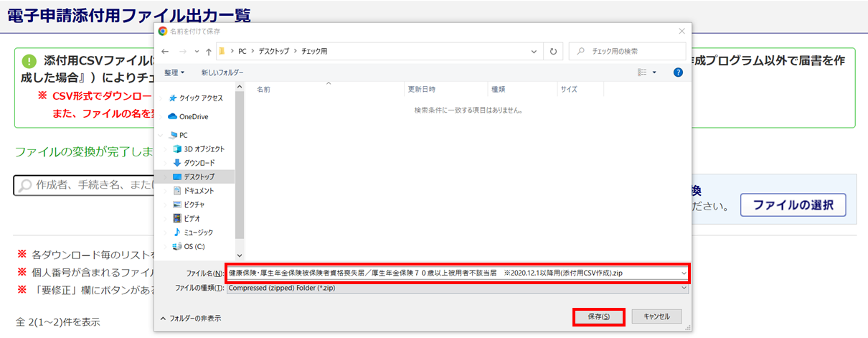This screenshot has width=868, height=338.
Task: Open the address bar path history dropdown
Action: point(534,52)
